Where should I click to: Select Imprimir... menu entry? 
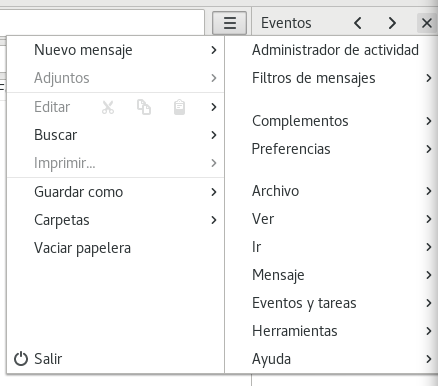coord(115,163)
